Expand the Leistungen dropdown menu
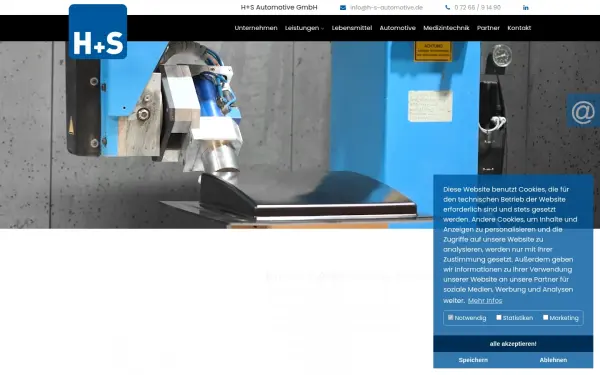 304,28
